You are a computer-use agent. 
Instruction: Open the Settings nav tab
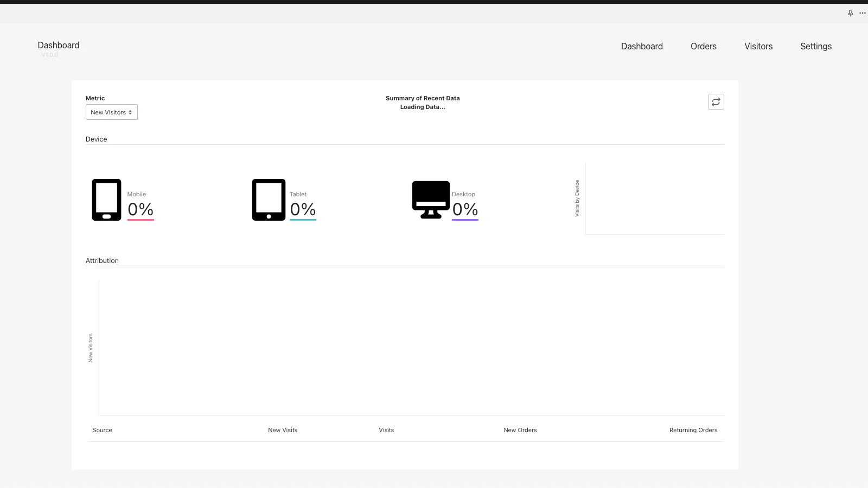pos(816,47)
